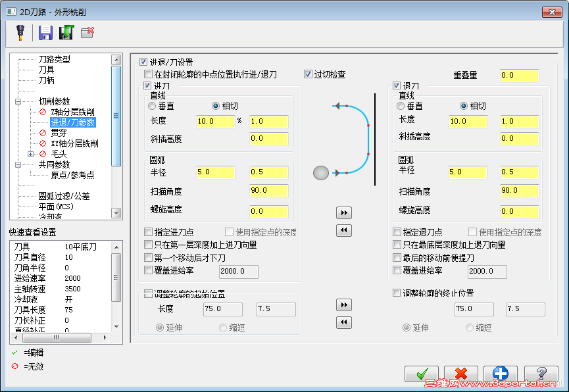This screenshot has width=569, height=392.
Task: Toggle the 过切检查 checkbox
Action: (308, 74)
